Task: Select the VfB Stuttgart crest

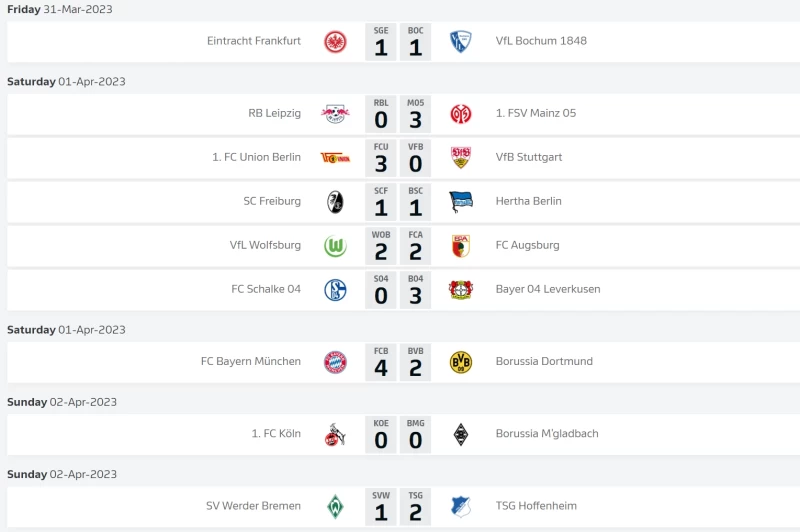Action: click(x=460, y=158)
